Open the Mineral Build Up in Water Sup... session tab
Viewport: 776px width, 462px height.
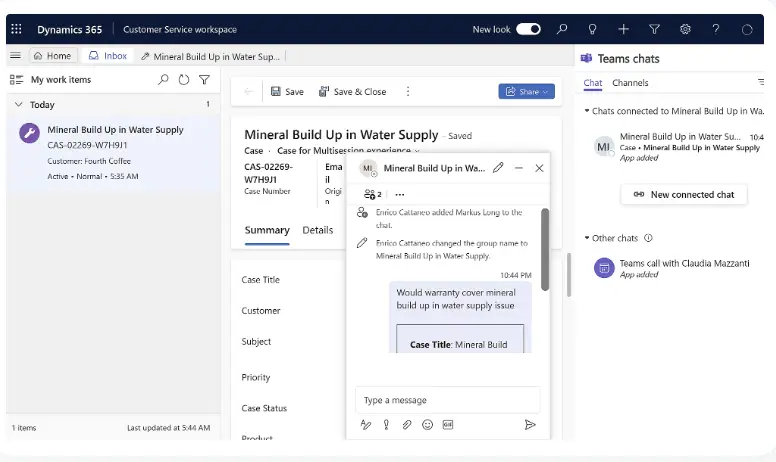tap(210, 56)
